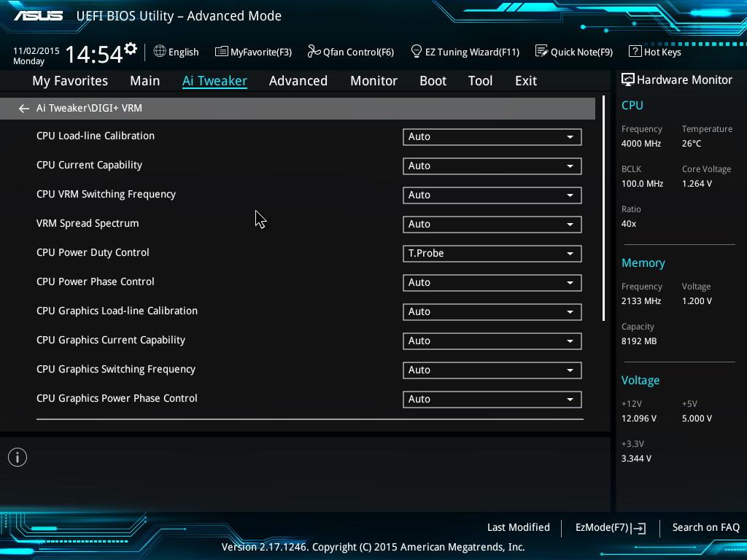Switch to the Advanced tab

click(298, 81)
